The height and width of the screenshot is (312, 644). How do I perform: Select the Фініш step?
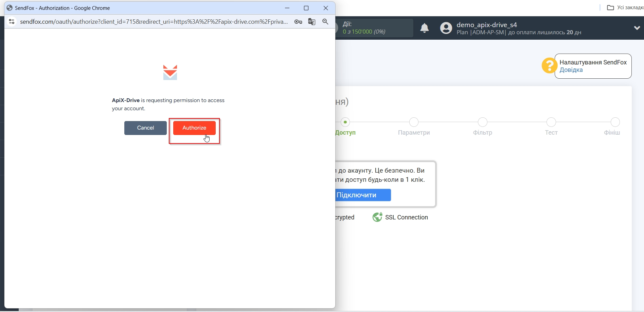click(x=612, y=127)
